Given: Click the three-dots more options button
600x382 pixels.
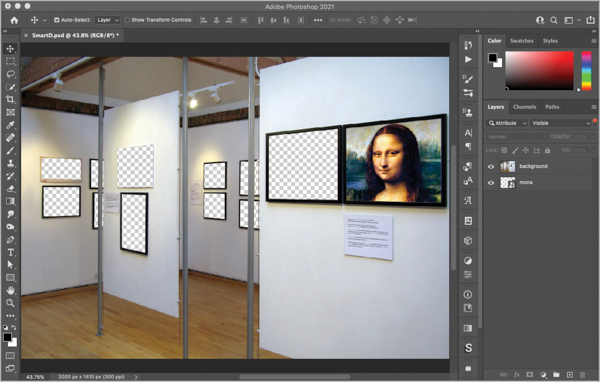Looking at the screenshot, I should click(318, 20).
